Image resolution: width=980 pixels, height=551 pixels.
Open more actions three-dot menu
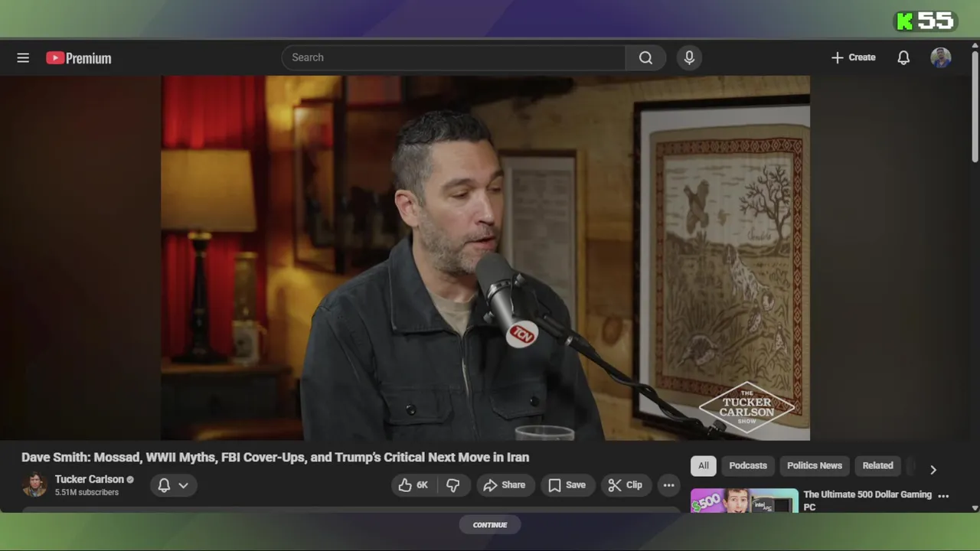click(668, 484)
